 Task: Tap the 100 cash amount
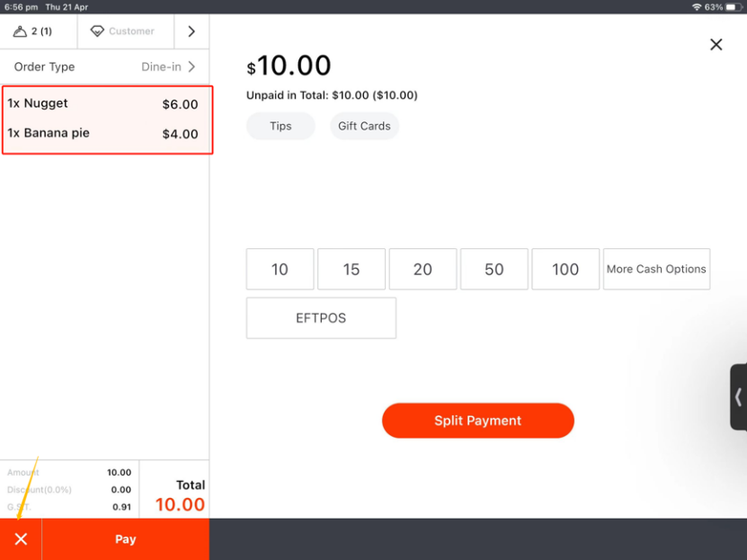[x=565, y=270]
